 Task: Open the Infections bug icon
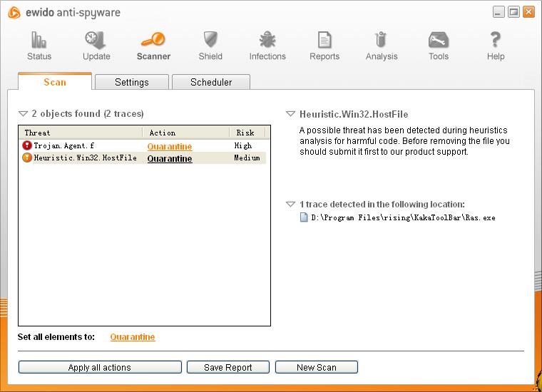coord(267,39)
